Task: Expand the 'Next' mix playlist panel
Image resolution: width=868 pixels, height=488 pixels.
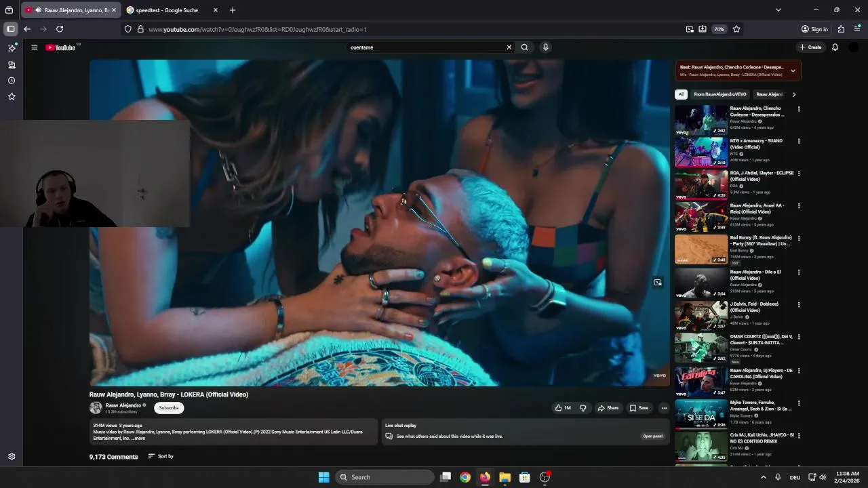Action: (793, 70)
